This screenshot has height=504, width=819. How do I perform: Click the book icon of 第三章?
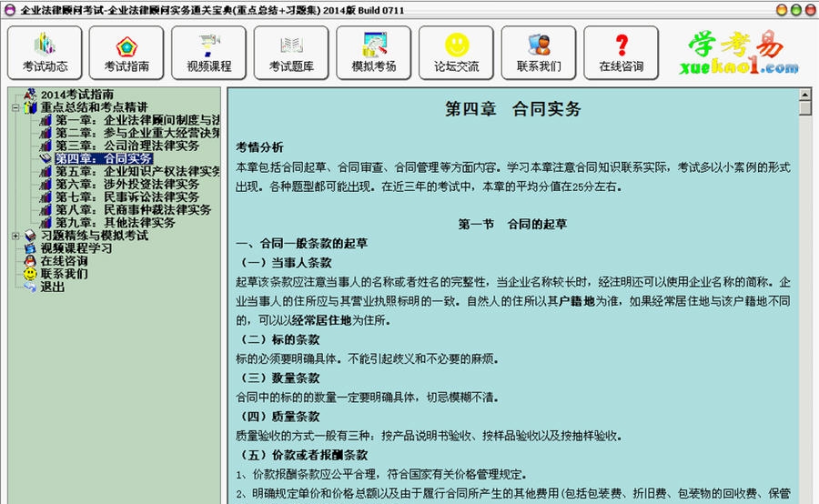46,146
